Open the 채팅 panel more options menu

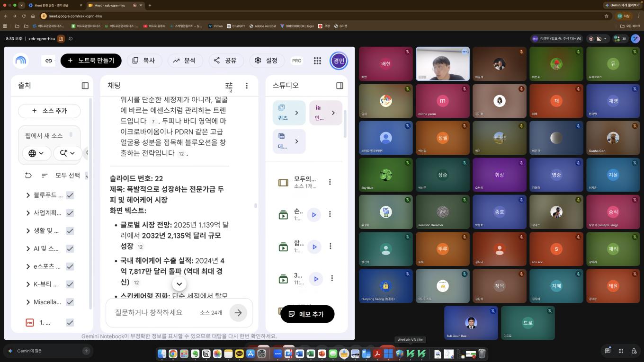pos(247,86)
